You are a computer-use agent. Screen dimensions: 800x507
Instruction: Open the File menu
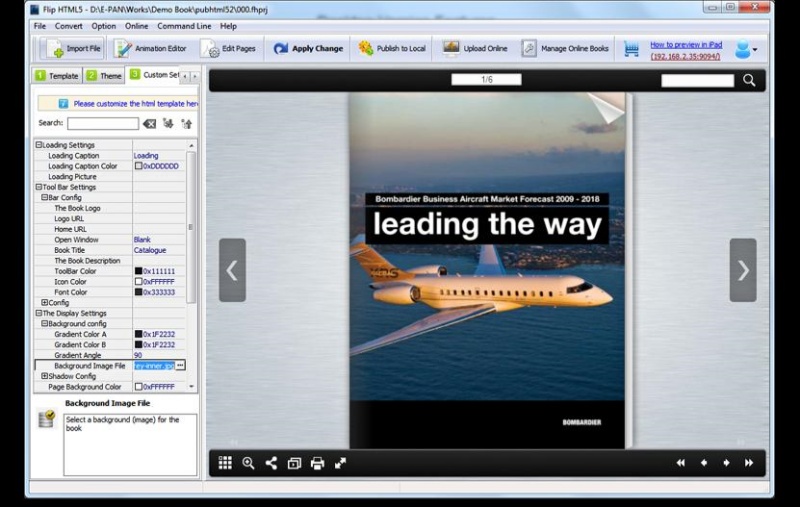tap(40, 26)
